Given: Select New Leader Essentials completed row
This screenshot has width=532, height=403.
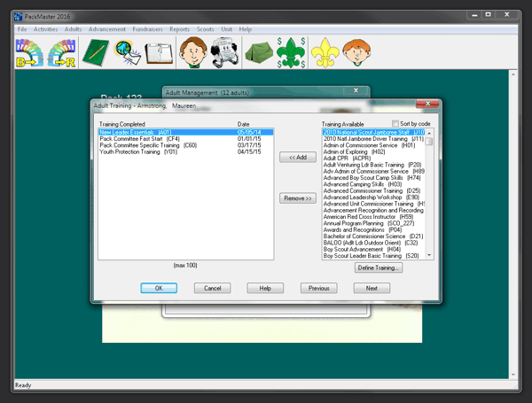Looking at the screenshot, I should (x=186, y=132).
